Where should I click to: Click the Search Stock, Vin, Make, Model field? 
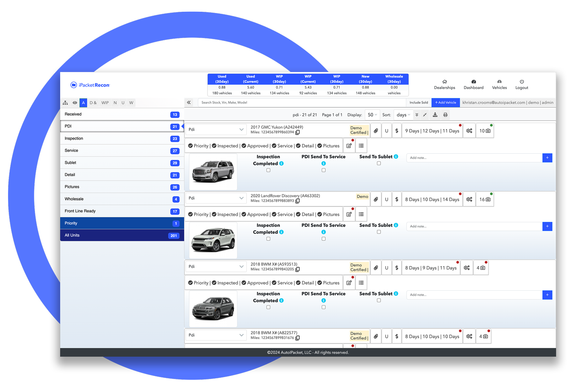click(301, 102)
